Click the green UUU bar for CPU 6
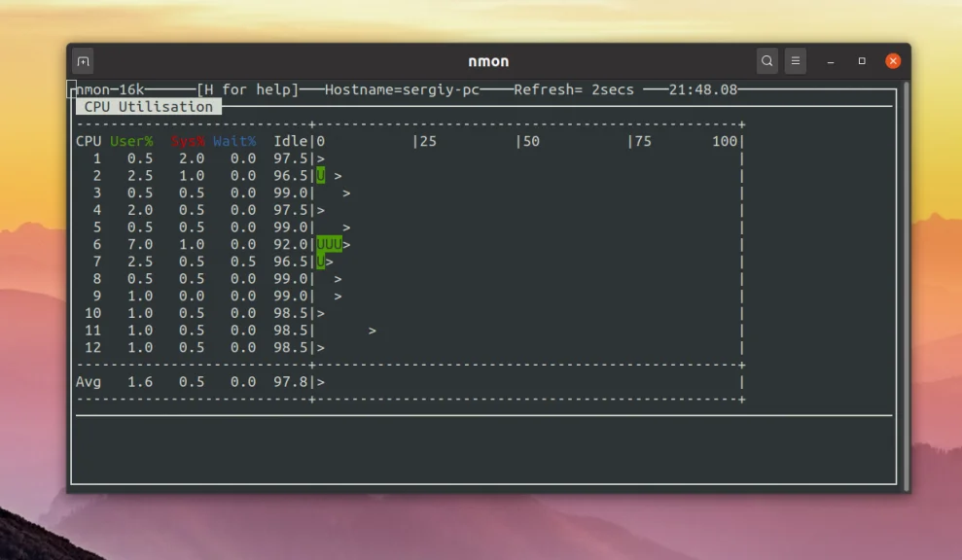 coord(330,245)
